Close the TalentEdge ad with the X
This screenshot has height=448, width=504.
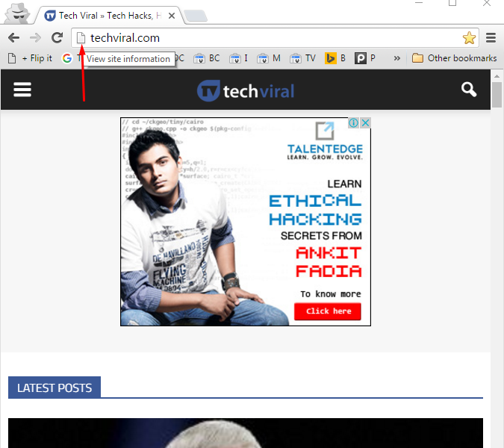tap(365, 122)
